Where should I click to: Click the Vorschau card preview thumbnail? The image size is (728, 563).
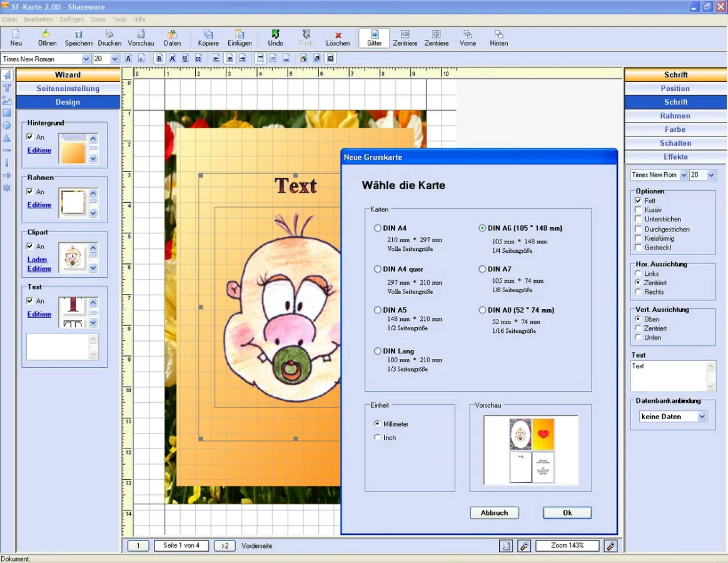(x=531, y=450)
